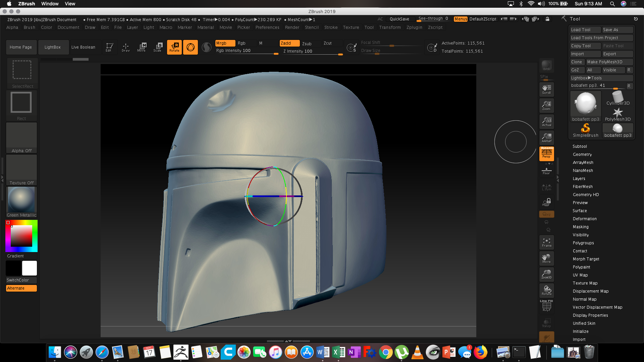
Task: Click the QuickSave button
Action: tap(399, 19)
